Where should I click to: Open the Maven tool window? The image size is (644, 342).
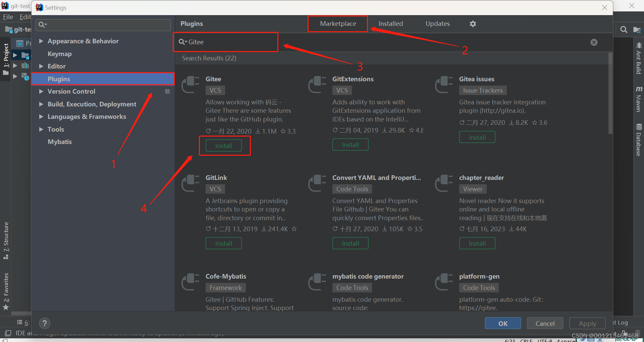(639, 99)
